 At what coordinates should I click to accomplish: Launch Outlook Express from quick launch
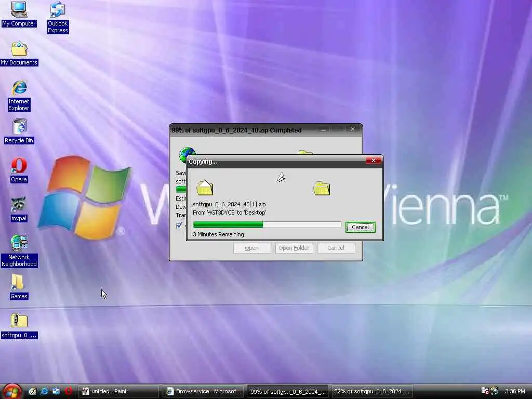[56, 391]
